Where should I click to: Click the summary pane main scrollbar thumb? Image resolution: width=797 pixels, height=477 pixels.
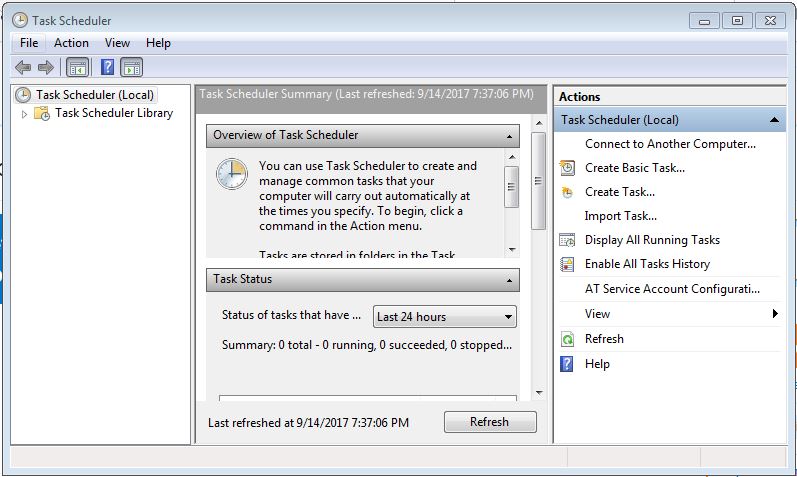[x=538, y=181]
